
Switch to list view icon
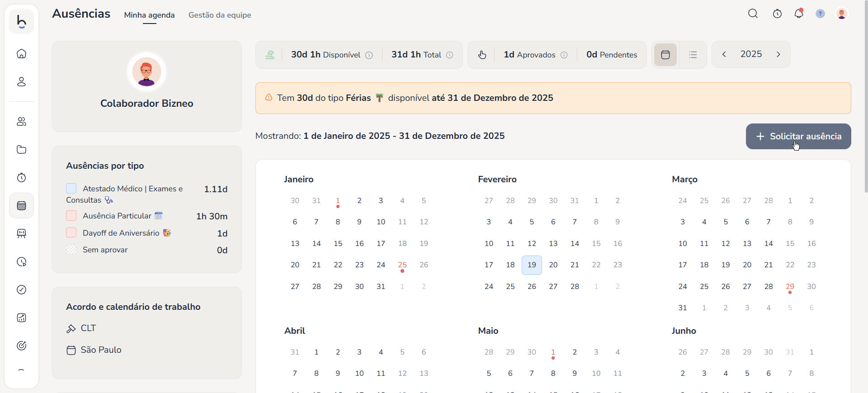(x=693, y=55)
